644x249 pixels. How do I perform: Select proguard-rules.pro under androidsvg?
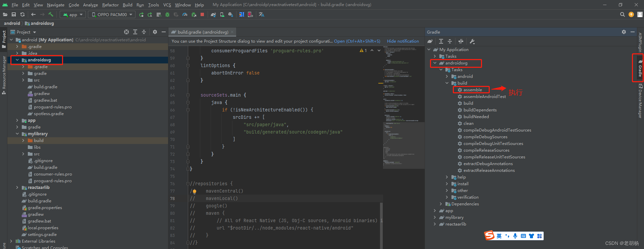point(53,107)
